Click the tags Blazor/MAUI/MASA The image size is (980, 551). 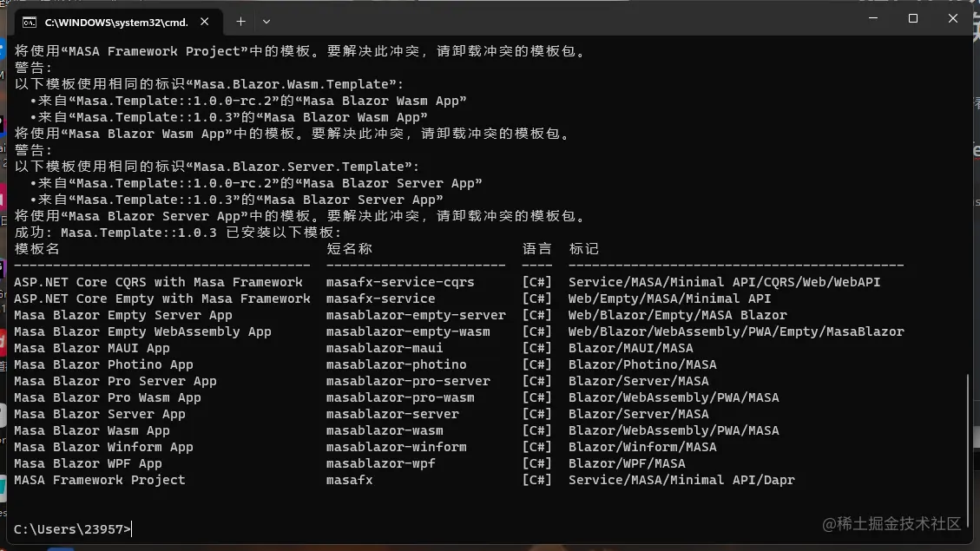(x=631, y=348)
